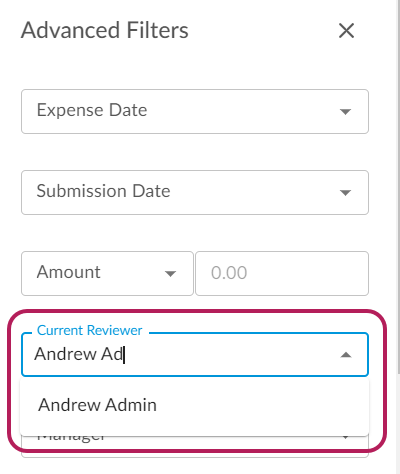Viewport: 400px width, 474px height.
Task: Click the Submission Date label text
Action: click(103, 191)
